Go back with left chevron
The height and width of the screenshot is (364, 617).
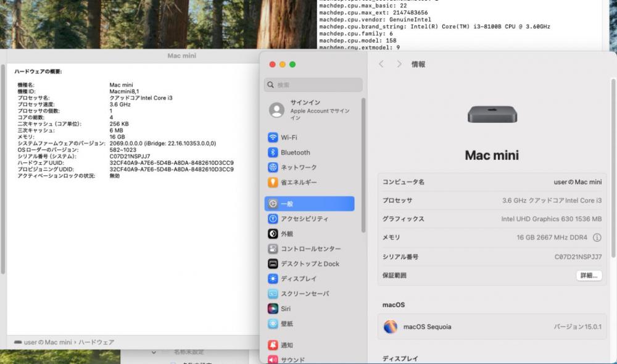click(x=381, y=64)
